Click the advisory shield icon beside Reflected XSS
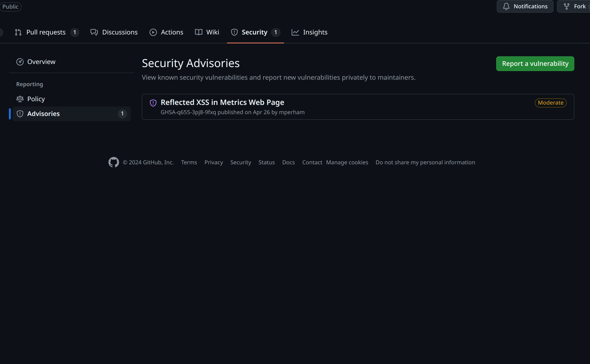 [153, 103]
